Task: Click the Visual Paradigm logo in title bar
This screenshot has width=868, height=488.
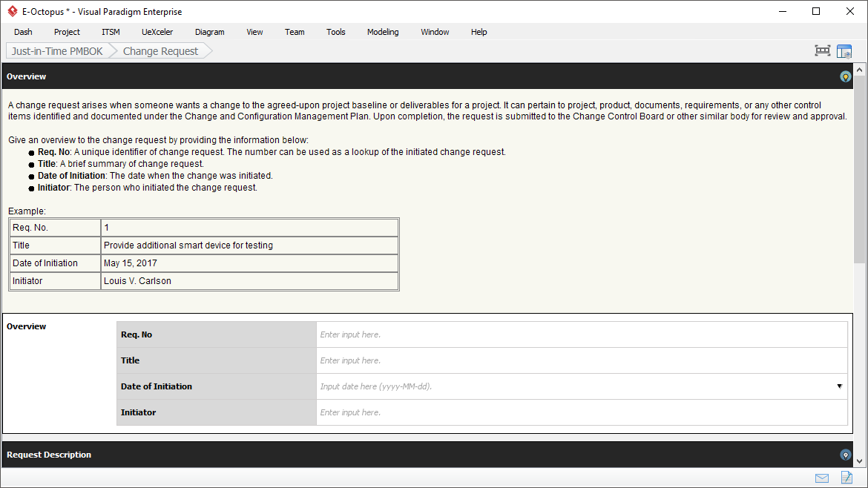Action: pyautogui.click(x=12, y=11)
